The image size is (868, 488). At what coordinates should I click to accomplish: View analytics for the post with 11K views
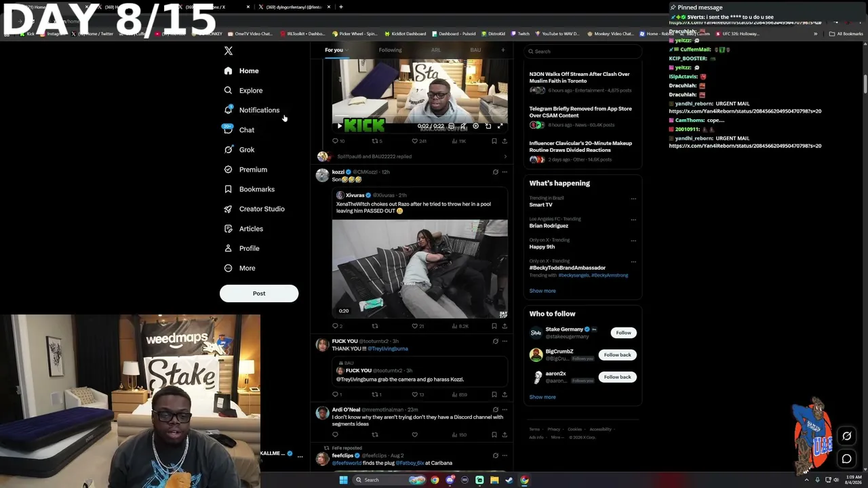(x=458, y=141)
